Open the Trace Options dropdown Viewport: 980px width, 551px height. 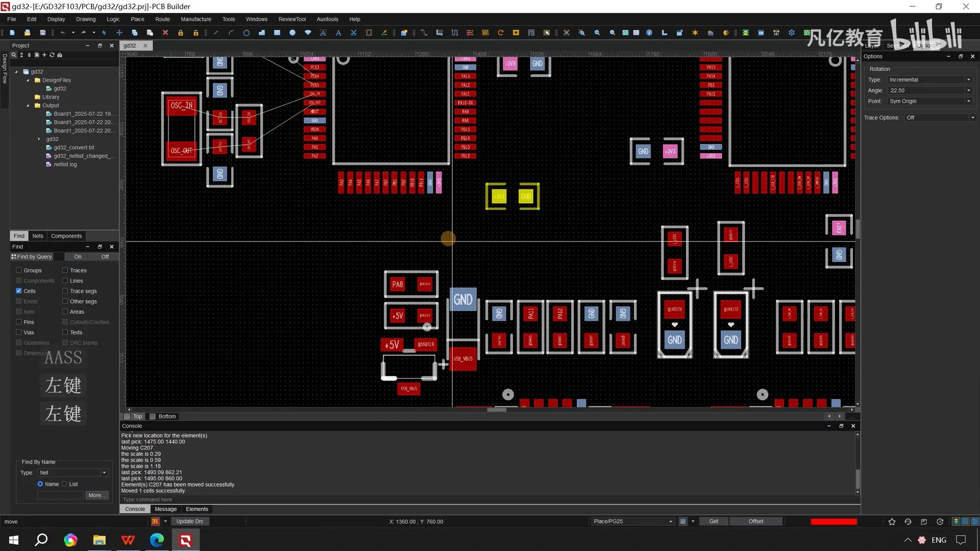click(972, 117)
